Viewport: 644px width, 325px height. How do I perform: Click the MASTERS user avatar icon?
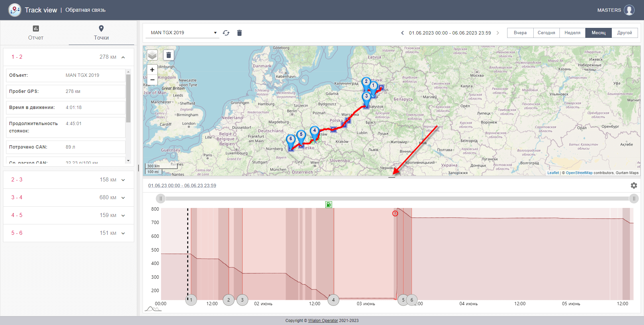(629, 10)
